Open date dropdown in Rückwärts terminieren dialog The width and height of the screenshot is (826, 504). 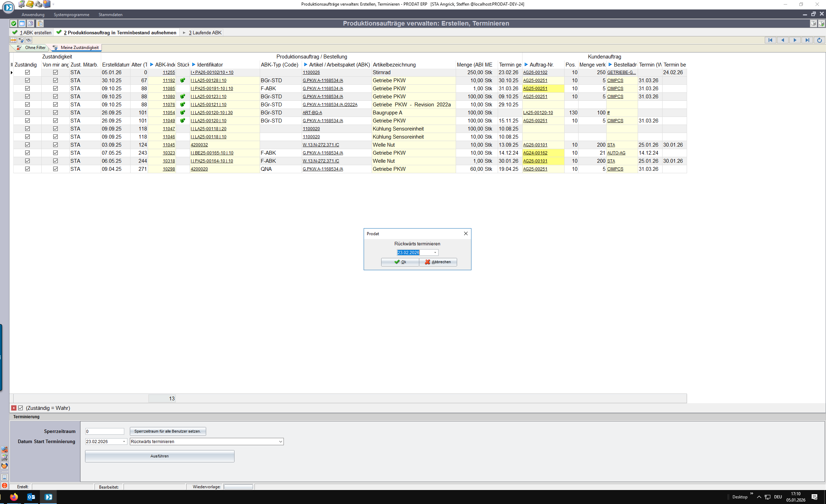pos(435,253)
